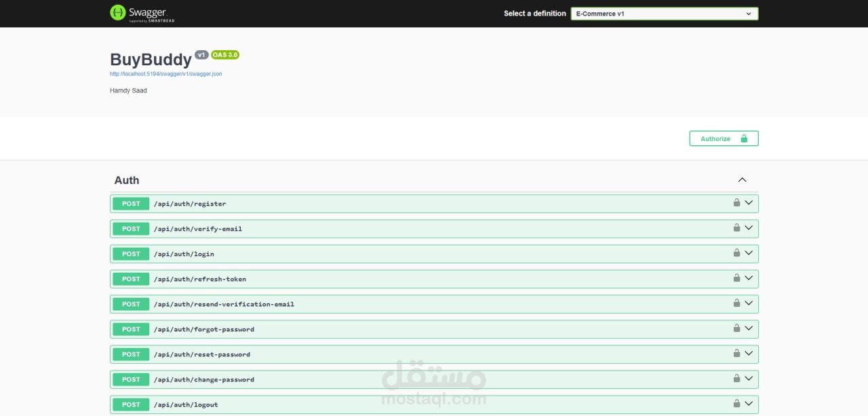Viewport: 868px width, 416px height.
Task: Click POST badge of the register endpoint
Action: click(131, 204)
